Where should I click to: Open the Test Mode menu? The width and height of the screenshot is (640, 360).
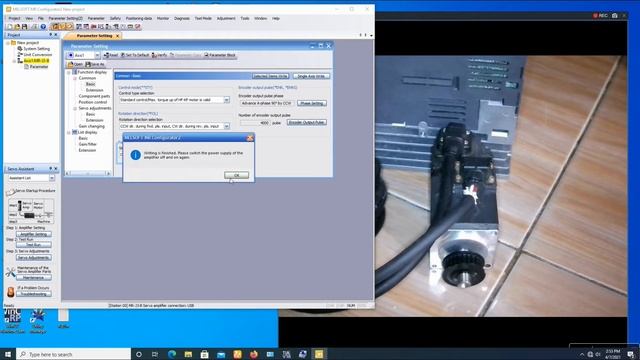click(x=203, y=18)
